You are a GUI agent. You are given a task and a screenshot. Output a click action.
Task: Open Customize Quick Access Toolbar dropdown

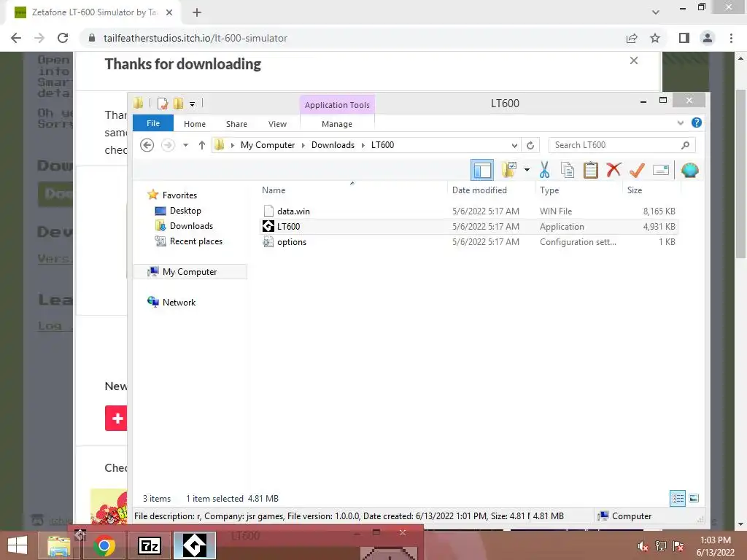(192, 104)
